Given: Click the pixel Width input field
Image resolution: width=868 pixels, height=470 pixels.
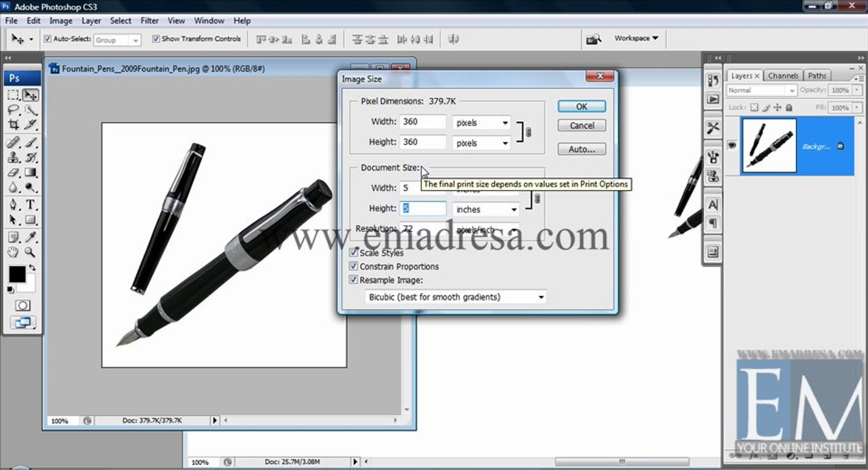Looking at the screenshot, I should click(x=423, y=122).
